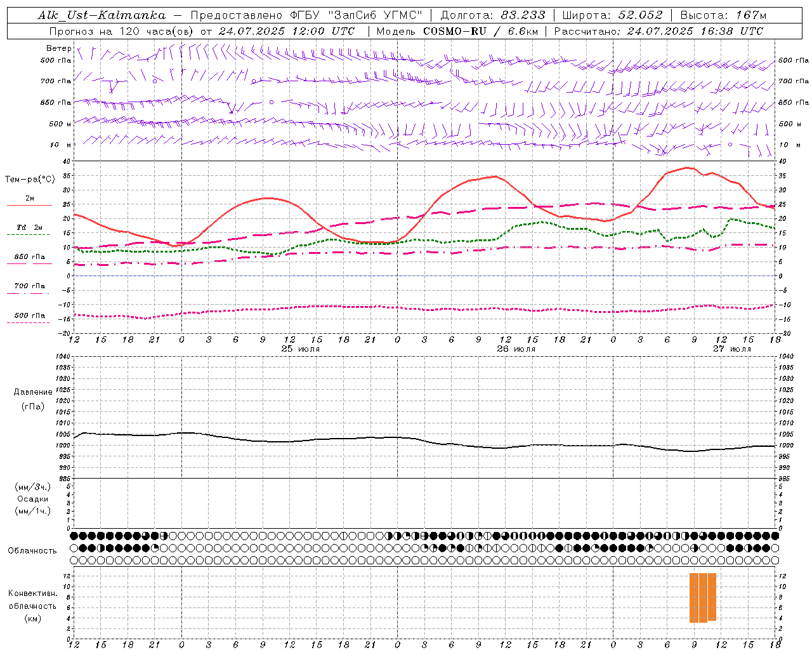
Task: Select the 700 гПа temperature legend entry
Action: (x=30, y=286)
